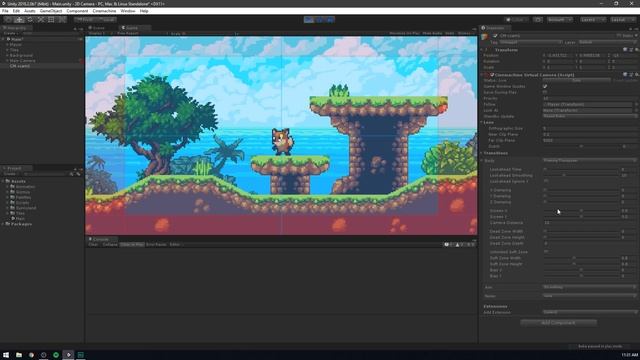
Task: Enable Unlimited Soft Zone checkbox
Action: (545, 252)
